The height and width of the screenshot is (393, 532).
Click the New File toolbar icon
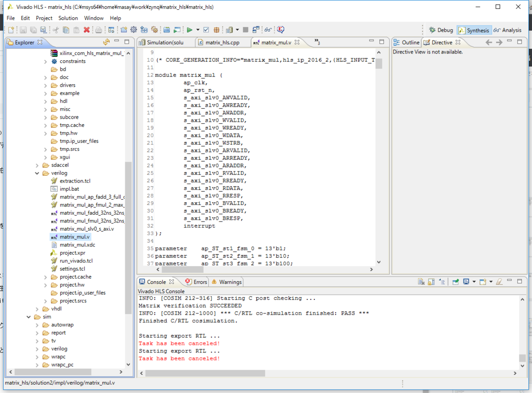pos(11,30)
